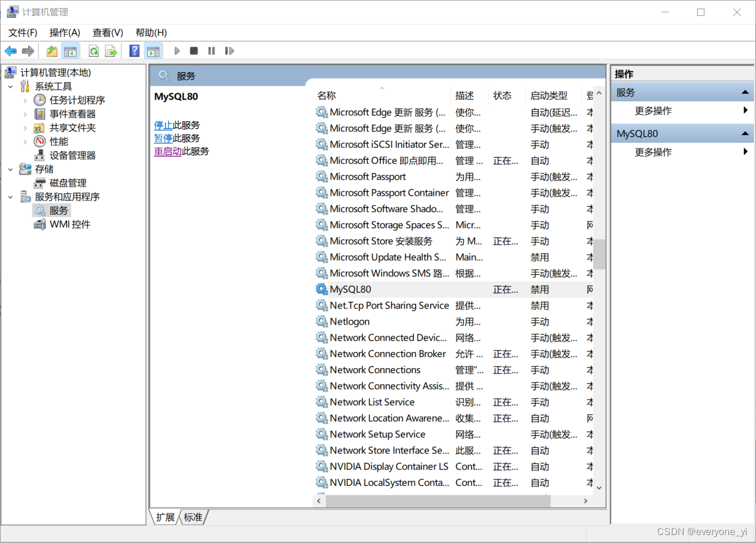The image size is (756, 543).
Task: Click the gear icon of the Netlogon row
Action: (322, 322)
